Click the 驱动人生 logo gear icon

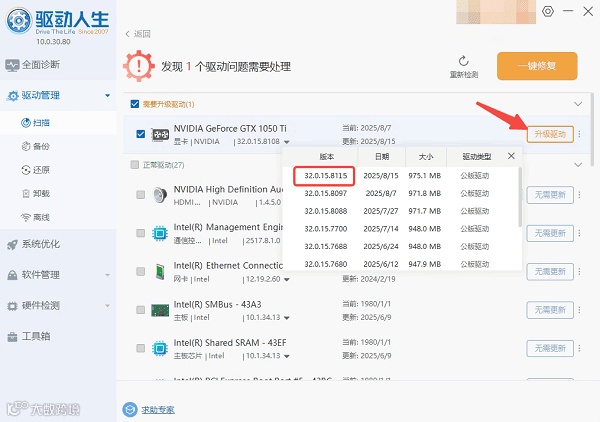pyautogui.click(x=18, y=20)
